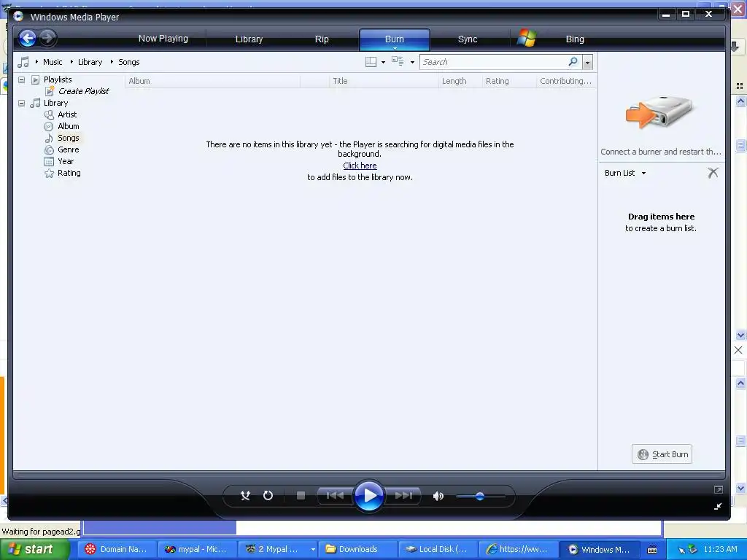Switch to compact mode icon
Screen dimensions: 747x560
tap(719, 506)
